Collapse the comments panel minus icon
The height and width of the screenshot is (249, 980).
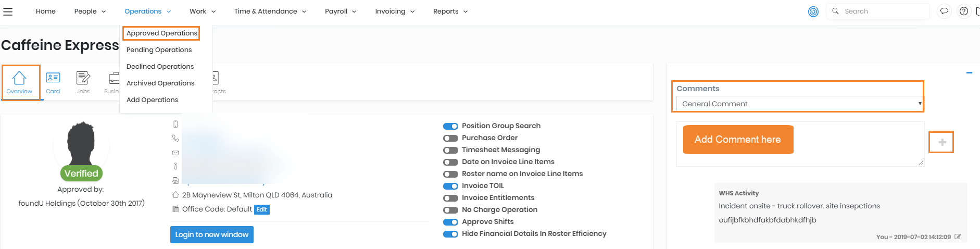pyautogui.click(x=969, y=73)
